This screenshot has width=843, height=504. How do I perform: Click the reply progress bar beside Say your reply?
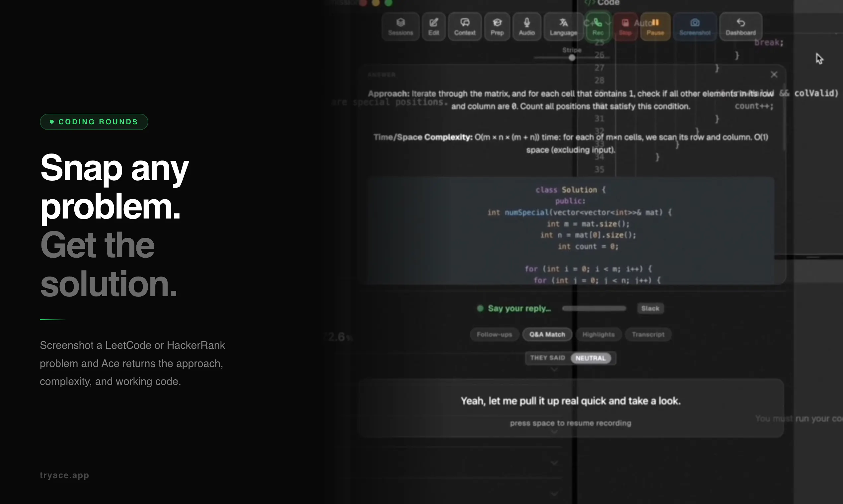[594, 308]
